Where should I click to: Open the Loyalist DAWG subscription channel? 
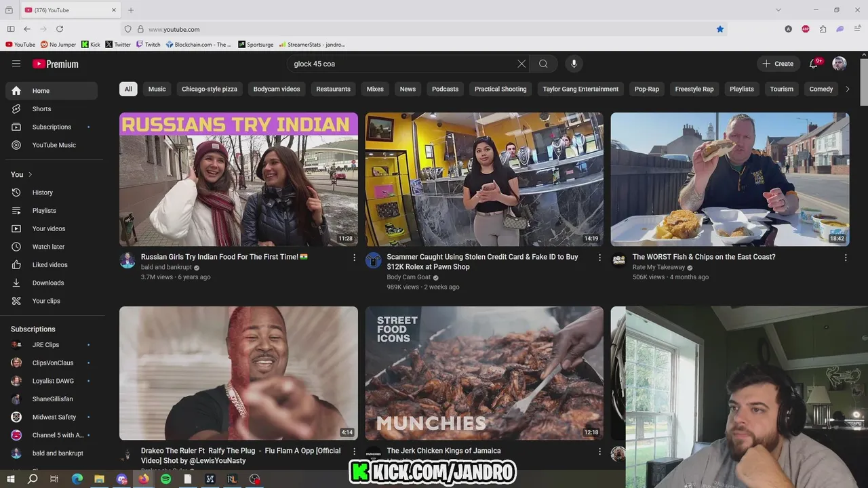click(52, 381)
